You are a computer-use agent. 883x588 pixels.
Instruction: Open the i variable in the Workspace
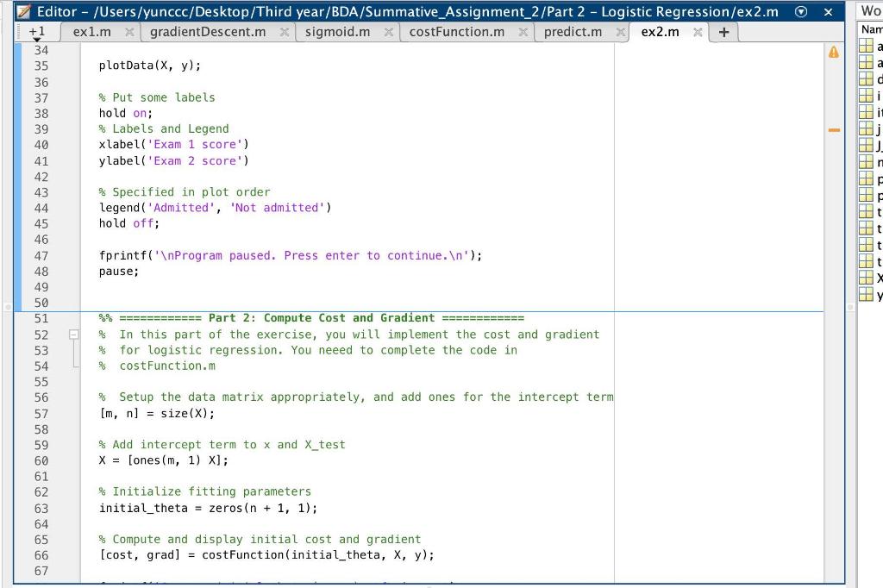click(867, 96)
